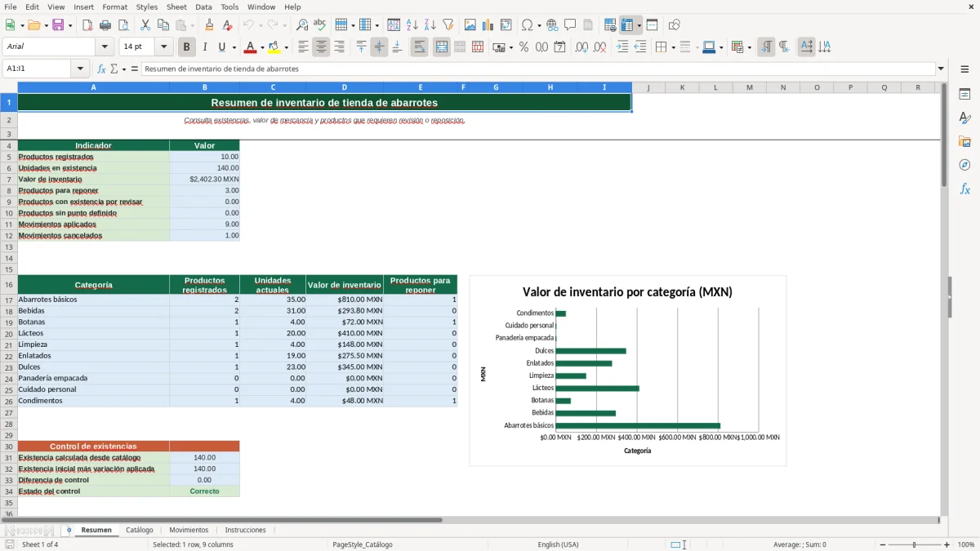Expand the Underline style dropdown arrow
980x551 pixels.
tap(234, 47)
